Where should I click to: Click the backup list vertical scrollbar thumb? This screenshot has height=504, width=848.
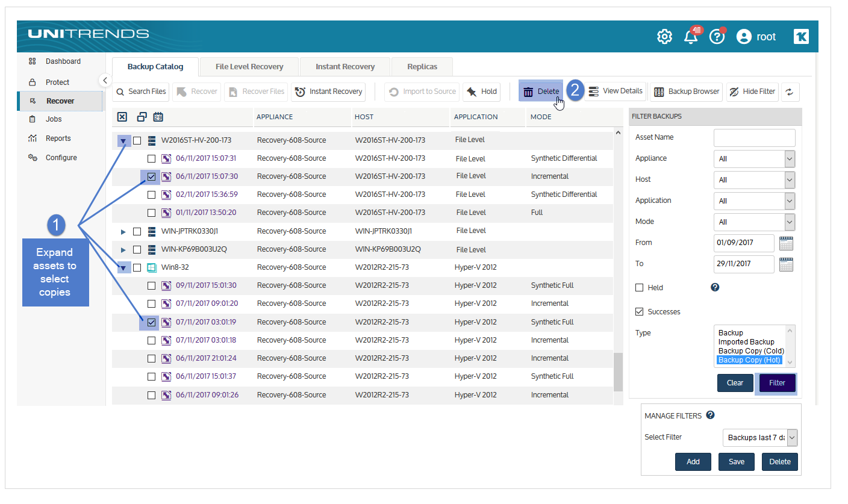618,372
